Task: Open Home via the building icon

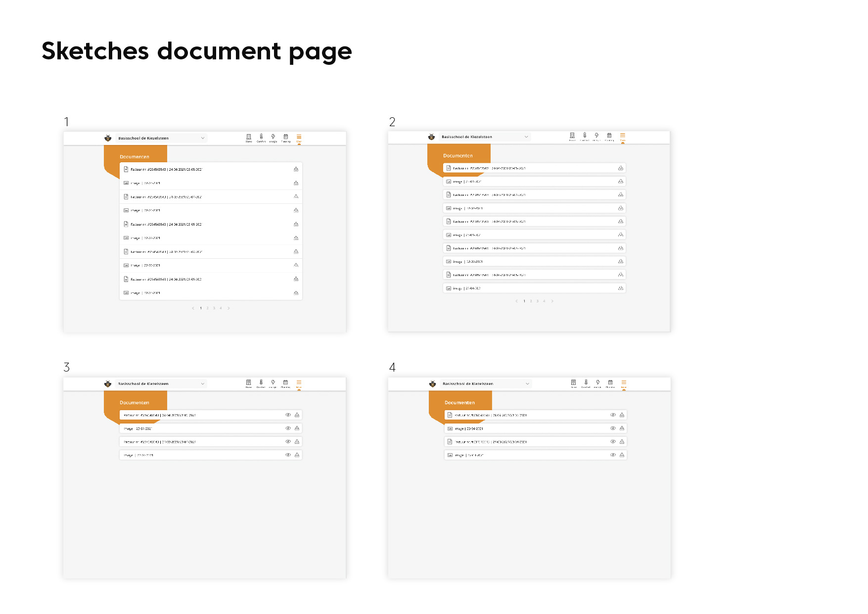Action: pos(249,138)
